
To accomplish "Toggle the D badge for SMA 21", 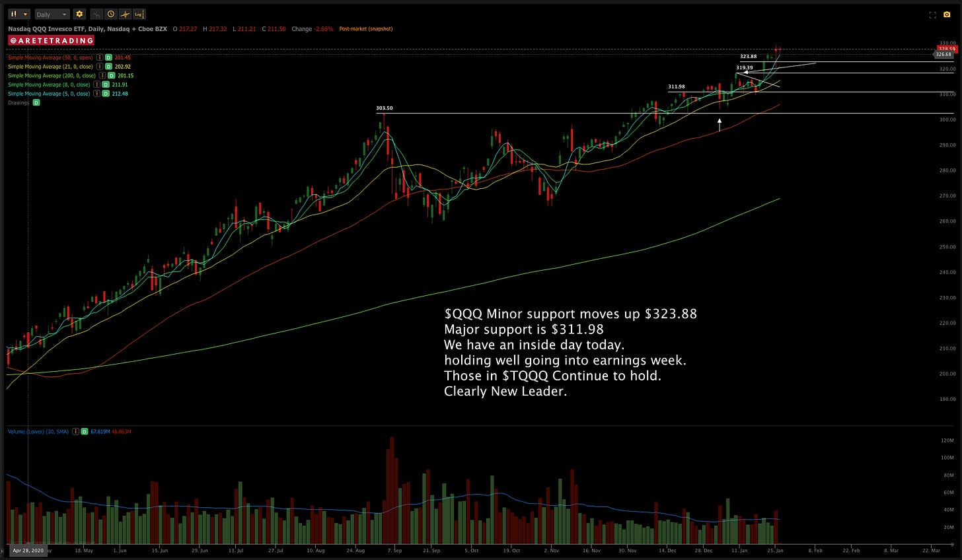I will coord(108,67).
